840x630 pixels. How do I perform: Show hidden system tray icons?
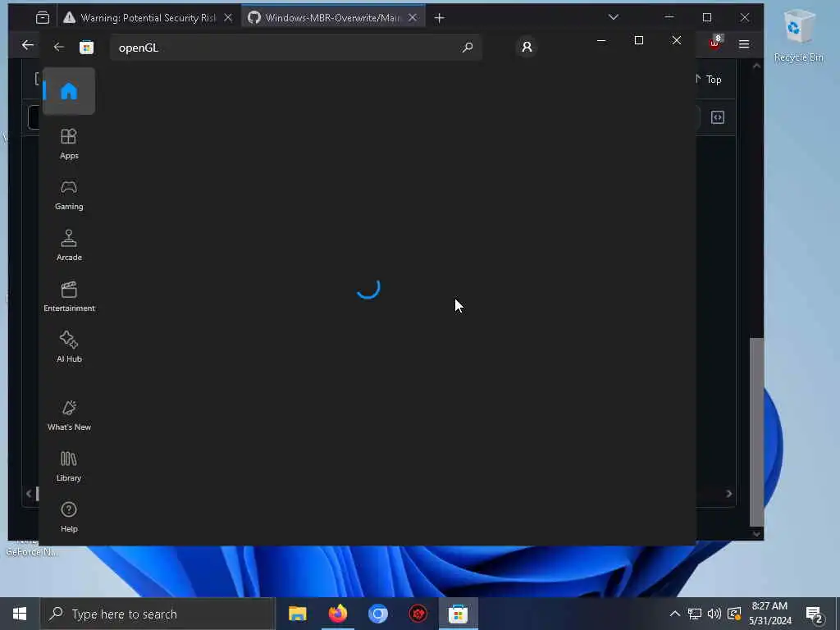tap(674, 614)
